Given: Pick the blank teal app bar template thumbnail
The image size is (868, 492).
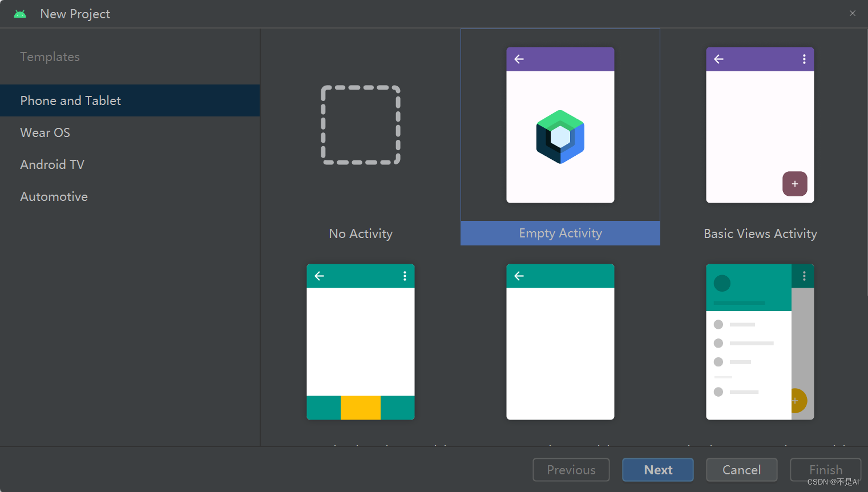Looking at the screenshot, I should (560, 342).
